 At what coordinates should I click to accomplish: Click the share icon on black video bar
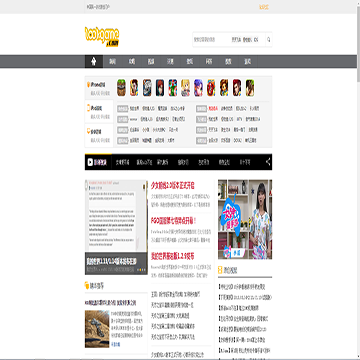[268, 162]
